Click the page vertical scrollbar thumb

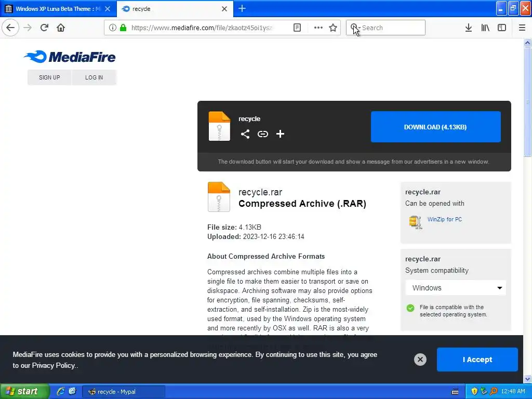pos(527,102)
